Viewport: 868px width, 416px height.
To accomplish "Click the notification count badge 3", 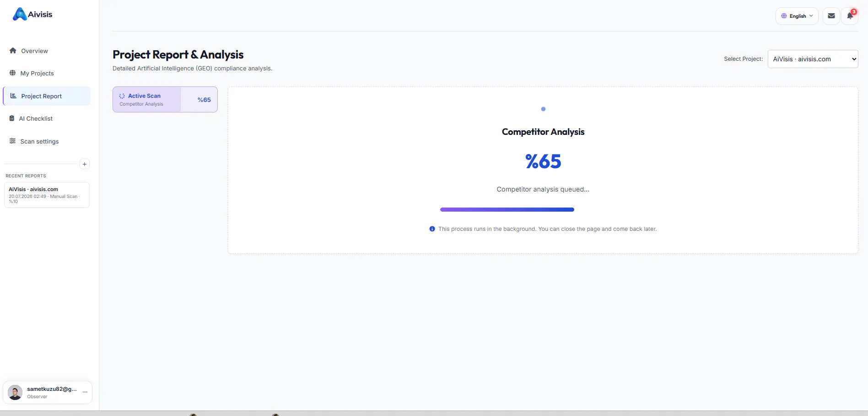I will [854, 12].
